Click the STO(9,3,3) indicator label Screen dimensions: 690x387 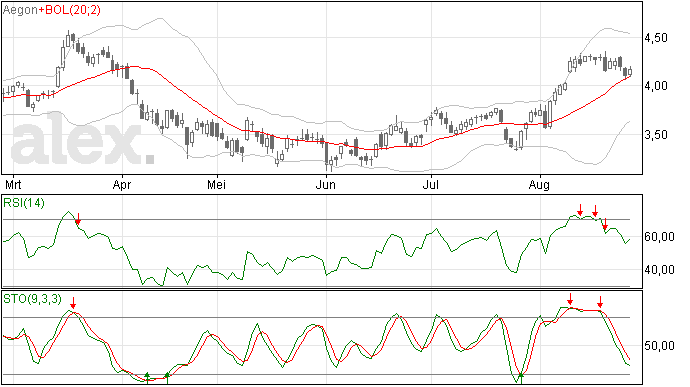(x=33, y=299)
